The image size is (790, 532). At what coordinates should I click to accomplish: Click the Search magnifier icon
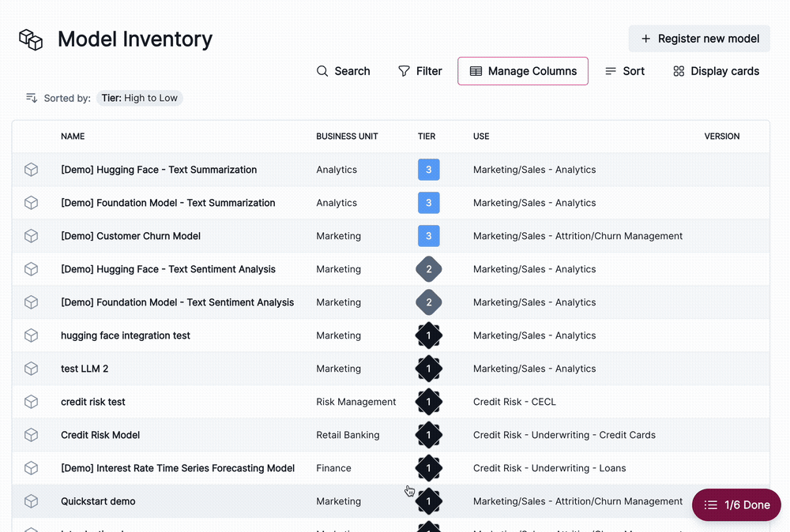tap(322, 71)
